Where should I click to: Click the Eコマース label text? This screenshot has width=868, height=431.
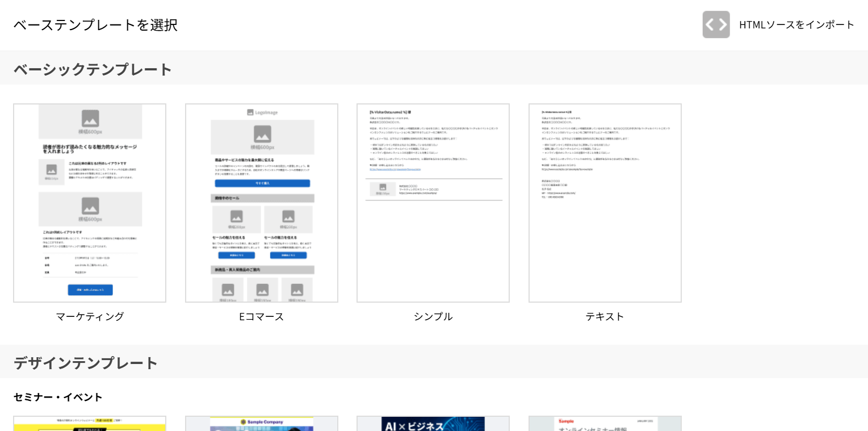click(262, 316)
